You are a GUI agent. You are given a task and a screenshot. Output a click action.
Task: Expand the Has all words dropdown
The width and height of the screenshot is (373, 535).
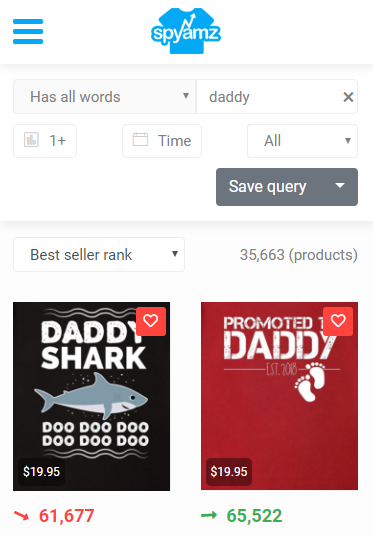click(104, 97)
